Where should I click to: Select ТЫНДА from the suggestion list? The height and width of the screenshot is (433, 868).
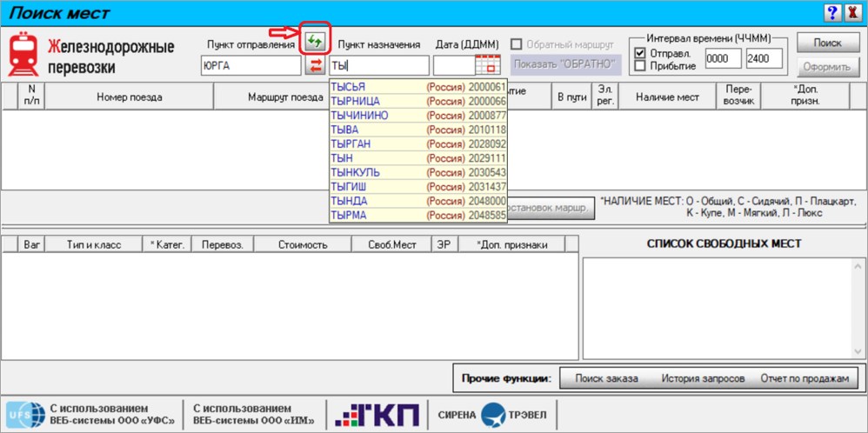click(x=418, y=201)
